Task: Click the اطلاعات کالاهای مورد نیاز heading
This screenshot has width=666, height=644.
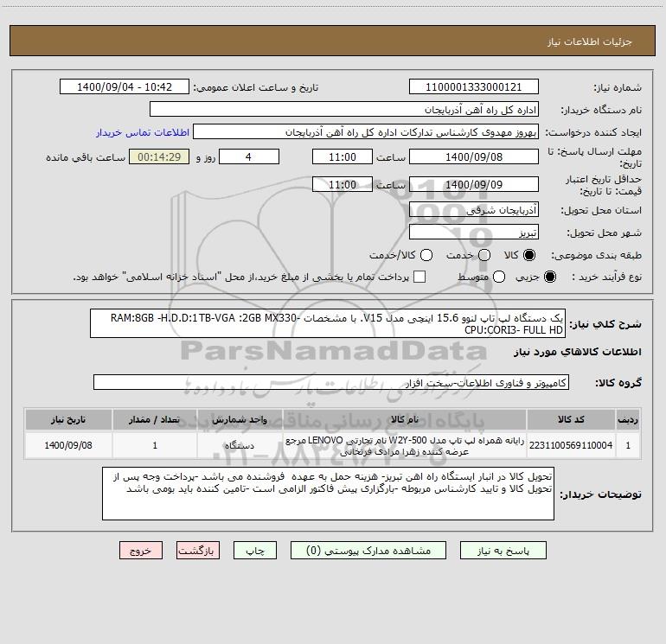Action: point(577,352)
